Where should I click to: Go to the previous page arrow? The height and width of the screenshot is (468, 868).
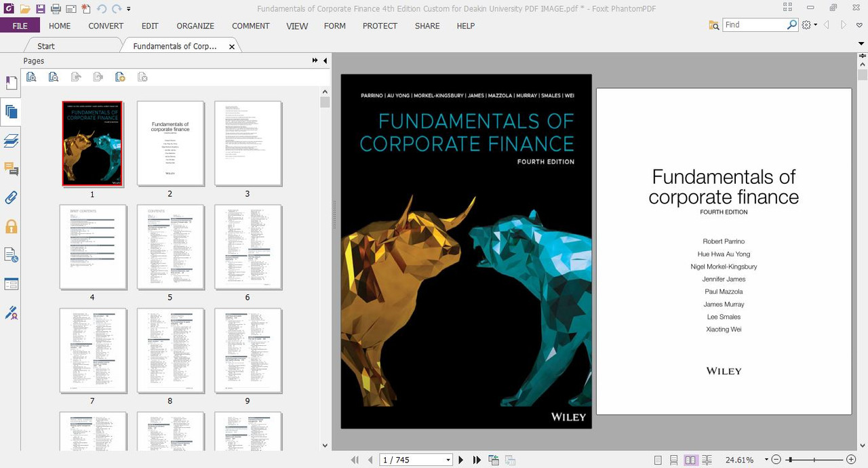click(370, 460)
